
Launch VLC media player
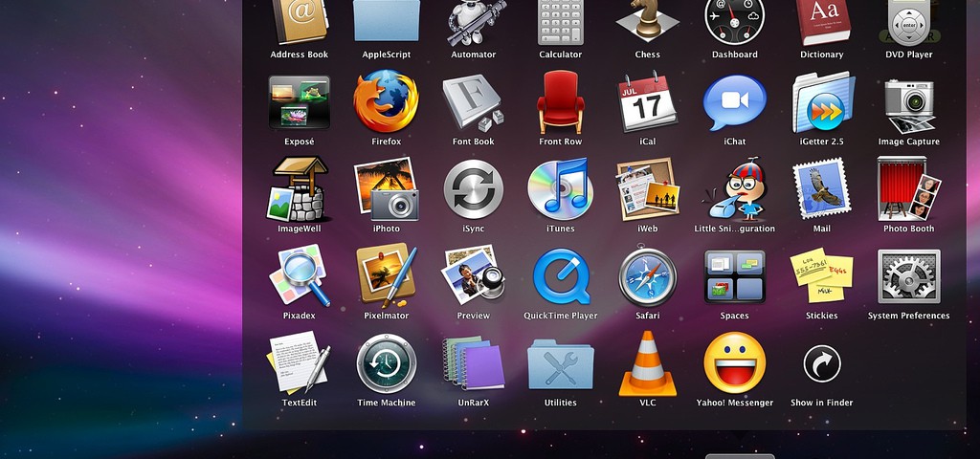648,363
